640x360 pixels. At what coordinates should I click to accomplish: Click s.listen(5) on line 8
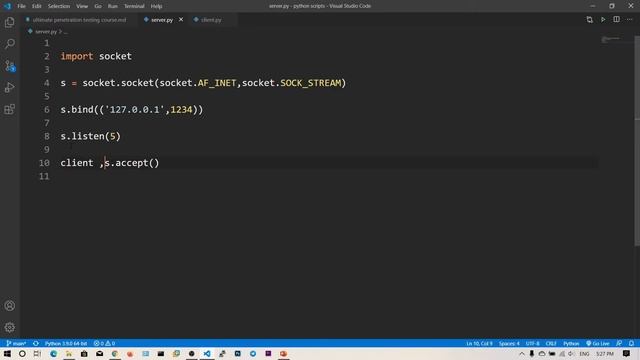pos(91,136)
